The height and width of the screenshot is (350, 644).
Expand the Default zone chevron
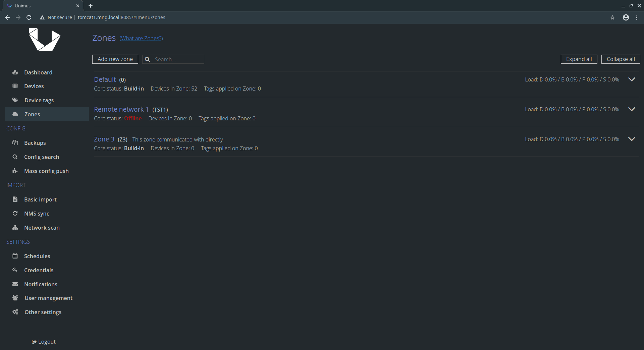(x=632, y=79)
